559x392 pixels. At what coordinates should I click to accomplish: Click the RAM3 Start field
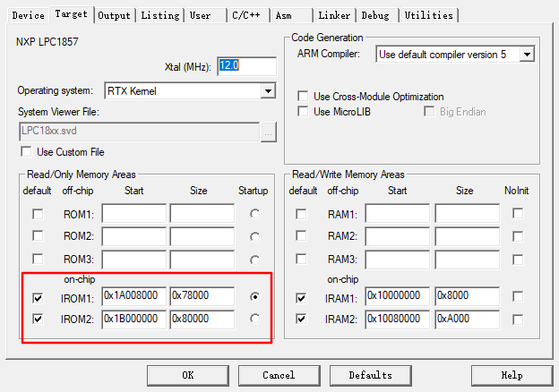click(x=397, y=260)
